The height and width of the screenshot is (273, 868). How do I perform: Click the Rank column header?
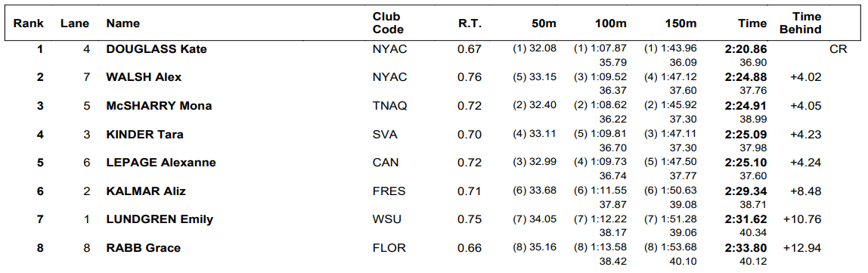point(25,23)
